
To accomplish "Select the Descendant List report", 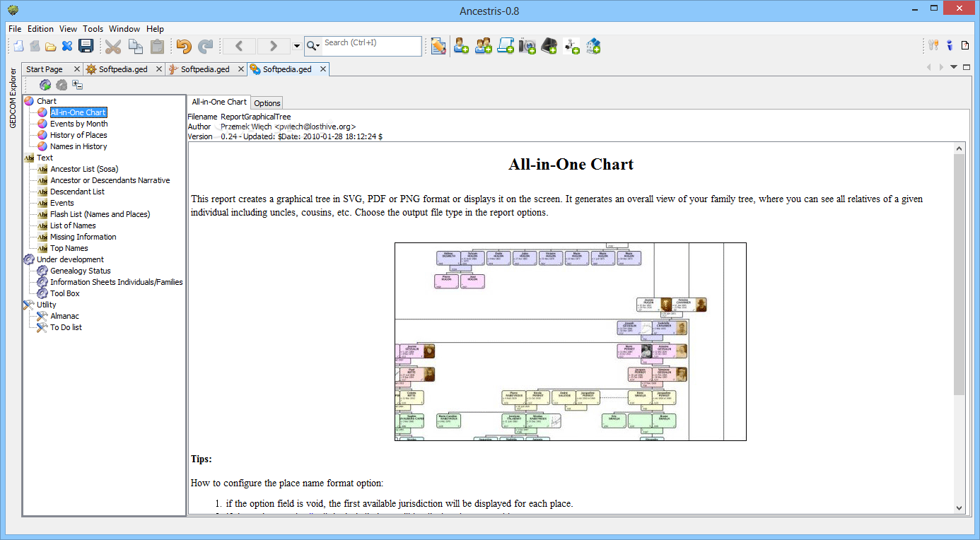I will [x=77, y=192].
